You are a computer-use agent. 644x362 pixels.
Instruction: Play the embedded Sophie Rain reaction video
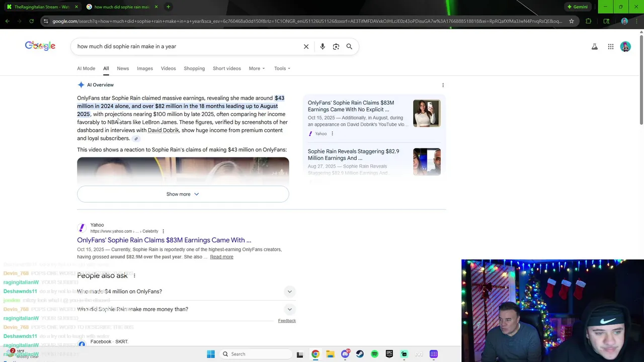(183, 171)
